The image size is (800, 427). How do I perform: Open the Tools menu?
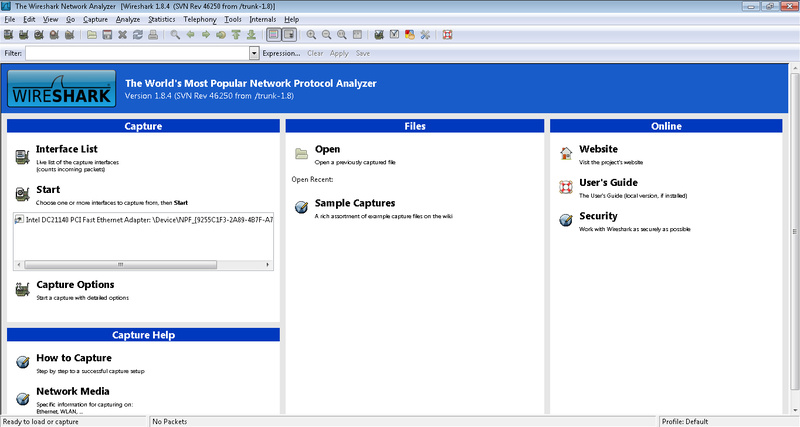pos(233,19)
